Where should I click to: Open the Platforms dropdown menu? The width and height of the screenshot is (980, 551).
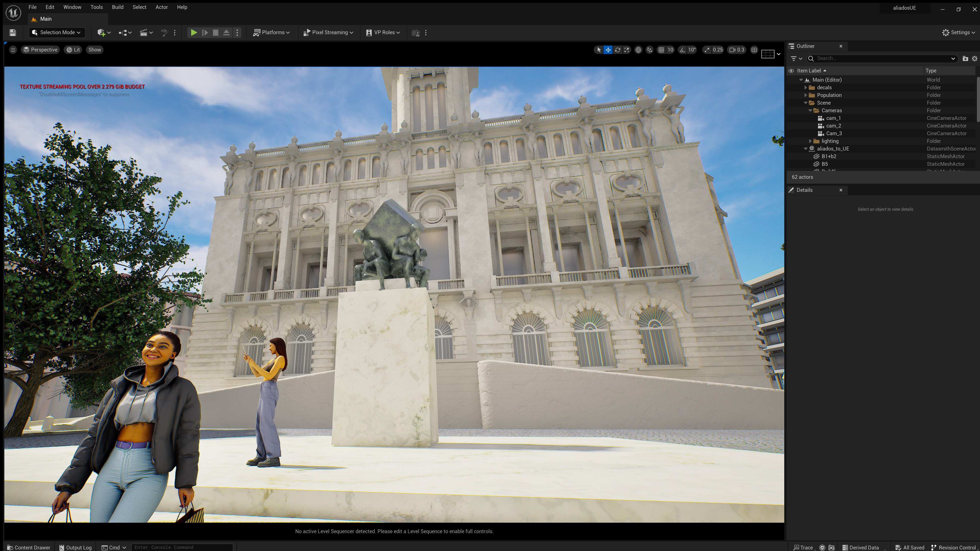click(271, 33)
